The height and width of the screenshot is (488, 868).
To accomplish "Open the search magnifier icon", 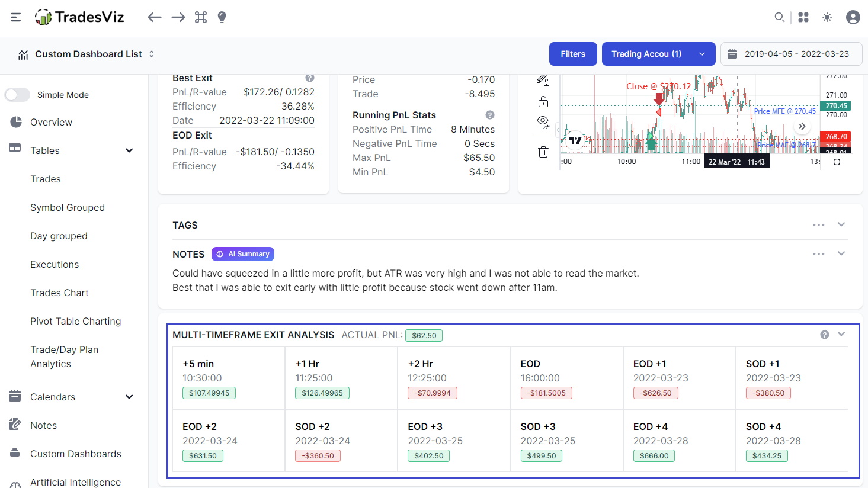I will coord(780,17).
